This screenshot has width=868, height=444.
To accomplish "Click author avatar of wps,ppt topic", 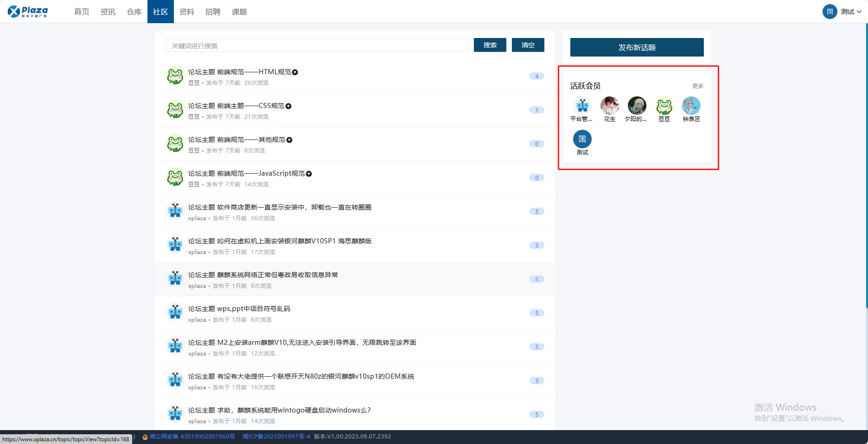I will tap(175, 312).
